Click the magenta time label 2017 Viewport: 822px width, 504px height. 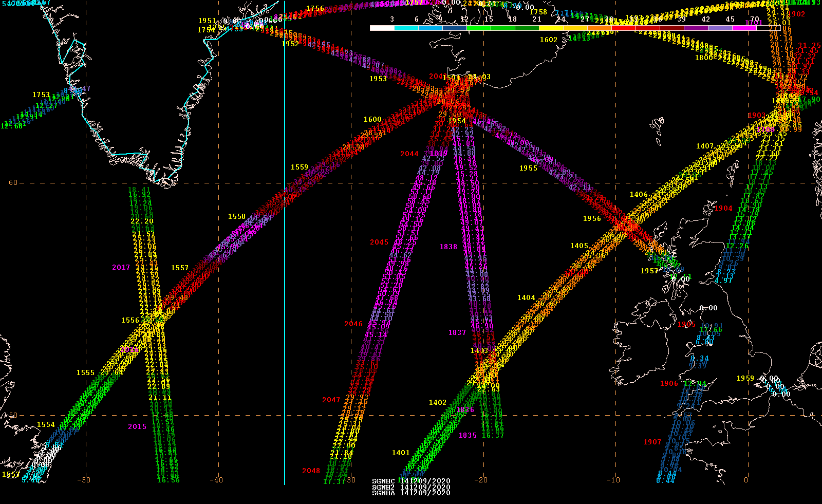pos(121,267)
